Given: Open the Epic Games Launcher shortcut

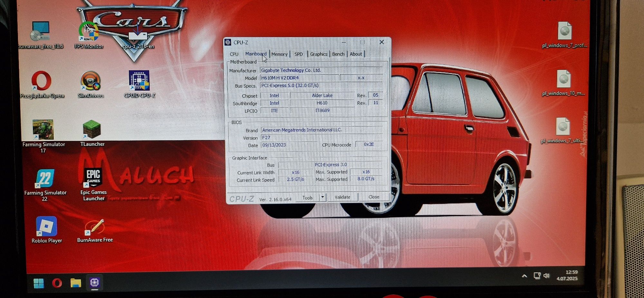Looking at the screenshot, I should 93,184.
